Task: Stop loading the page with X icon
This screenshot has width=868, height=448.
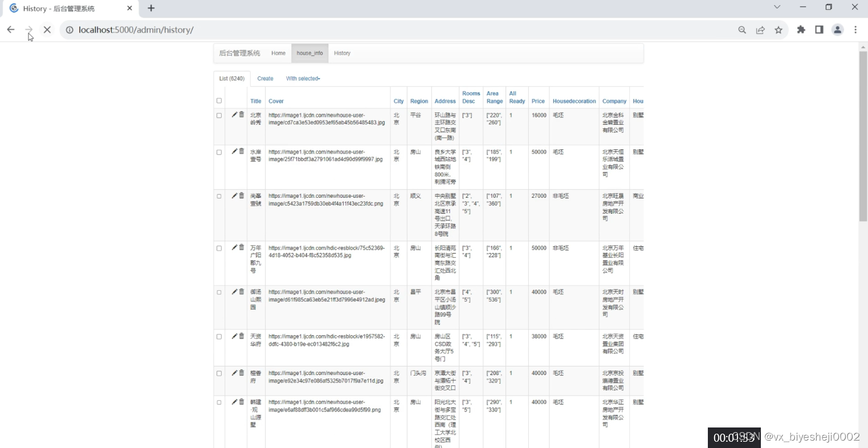Action: pos(47,30)
